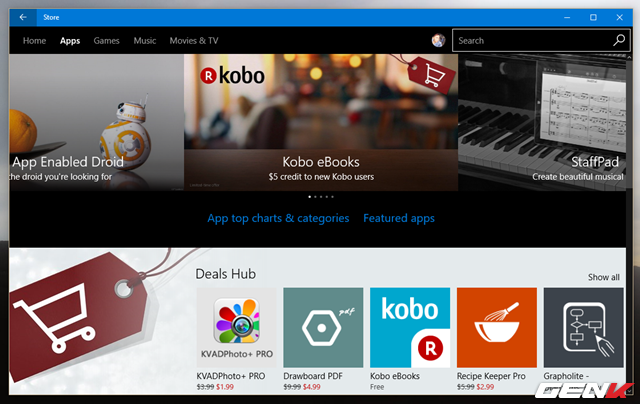Go to the Home tab
The height and width of the screenshot is (404, 640).
[34, 40]
